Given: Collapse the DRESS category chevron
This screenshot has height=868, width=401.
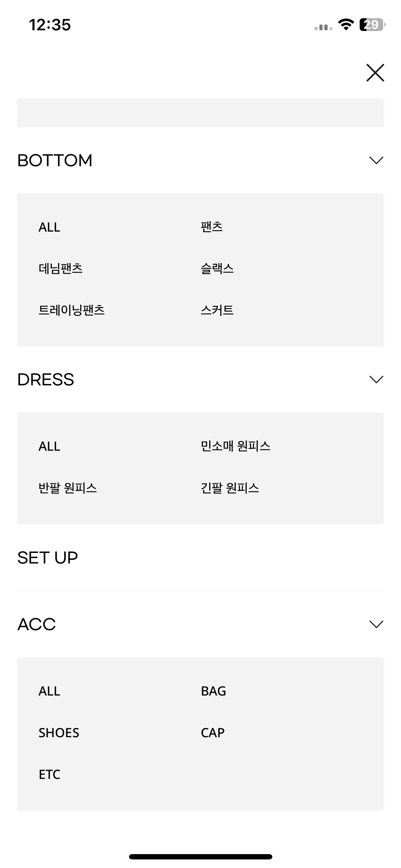Looking at the screenshot, I should [376, 379].
